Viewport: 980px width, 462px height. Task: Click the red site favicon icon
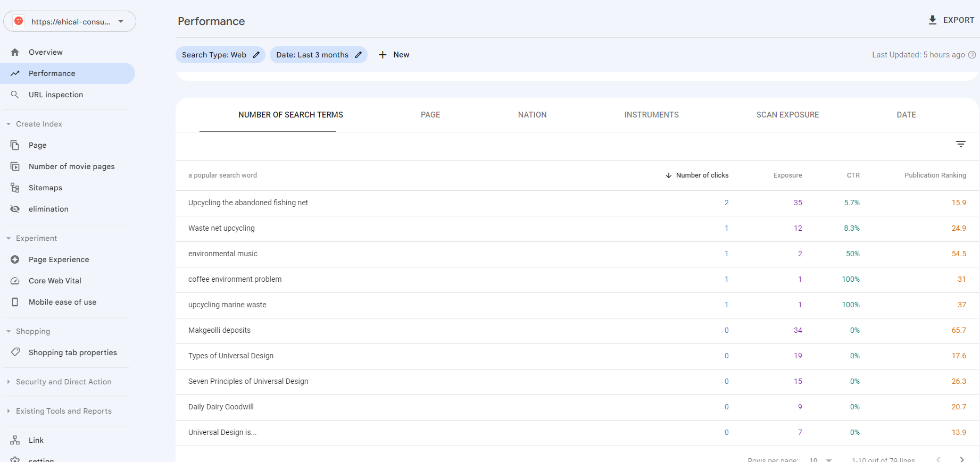(x=19, y=21)
